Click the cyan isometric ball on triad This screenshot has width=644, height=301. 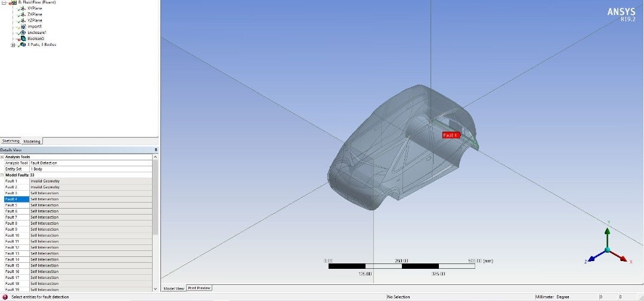pos(607,250)
